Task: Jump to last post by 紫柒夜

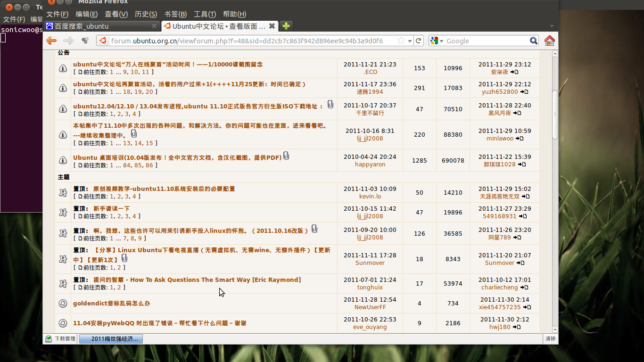Action: point(514,72)
